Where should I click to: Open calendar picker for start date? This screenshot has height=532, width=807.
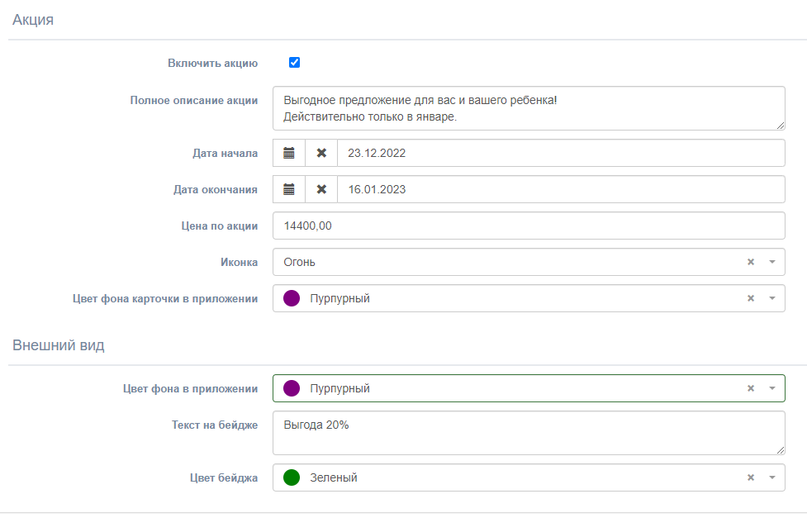[x=289, y=153]
